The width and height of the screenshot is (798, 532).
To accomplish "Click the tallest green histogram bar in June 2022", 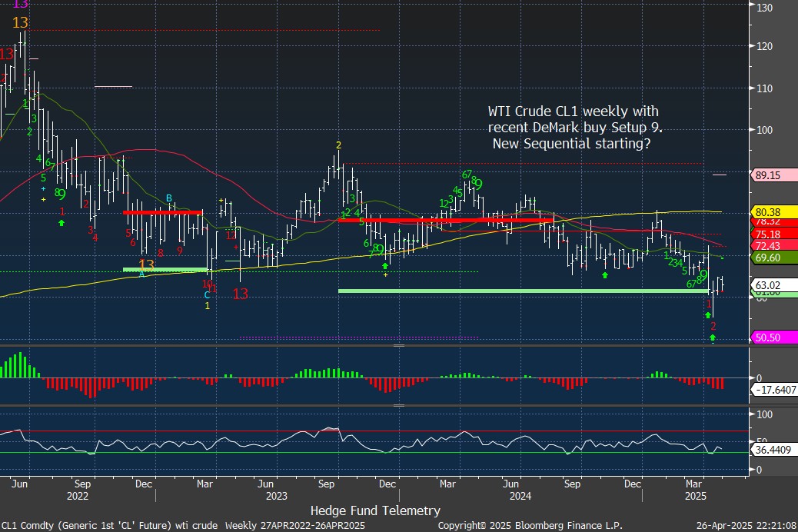I will click(x=21, y=365).
